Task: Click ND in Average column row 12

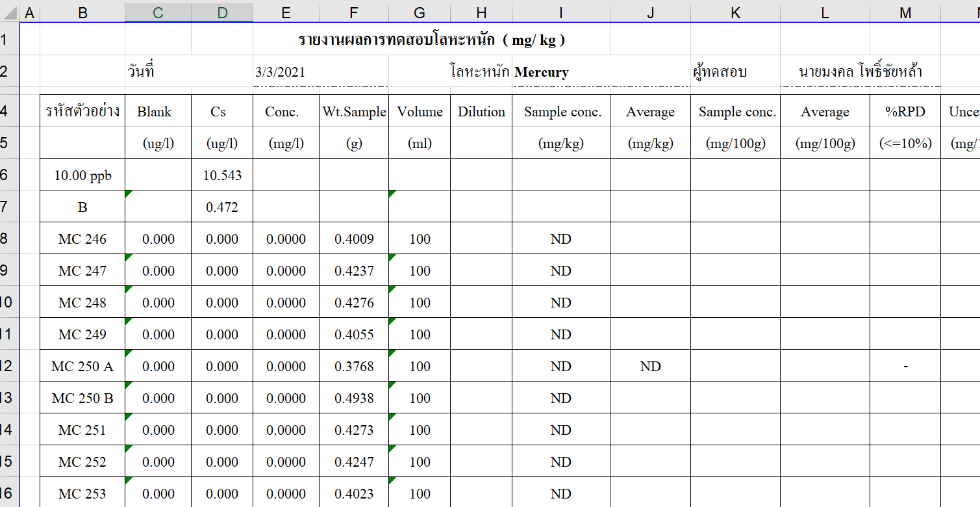Action: [650, 366]
